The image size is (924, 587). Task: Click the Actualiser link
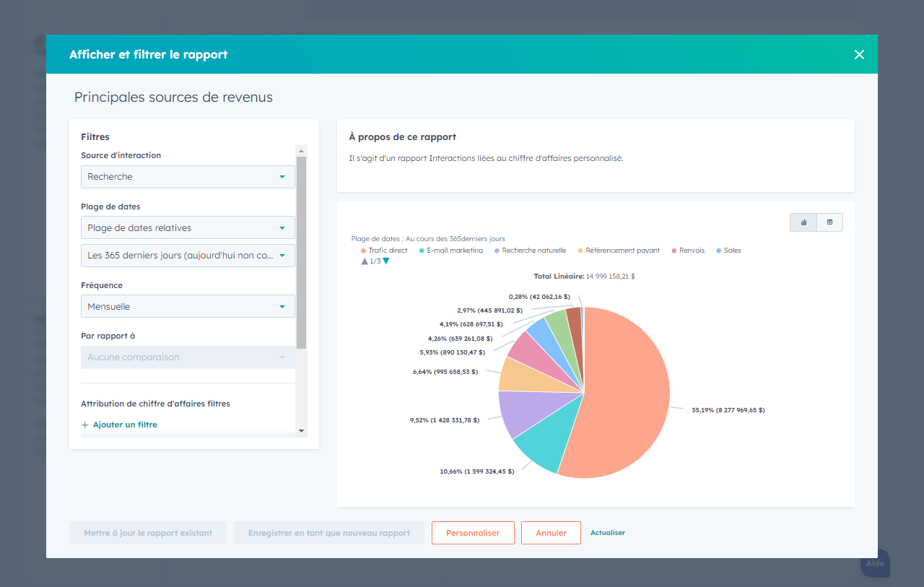click(x=608, y=533)
